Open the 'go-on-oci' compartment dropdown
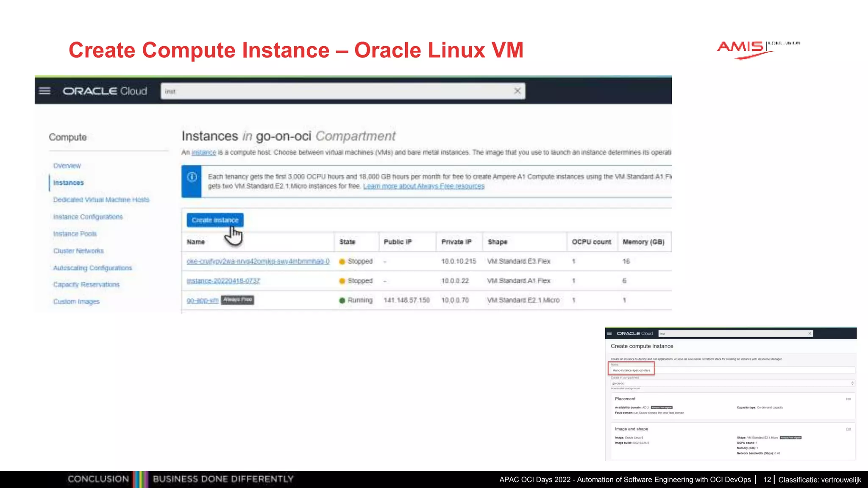This screenshot has width=868, height=488. [732, 383]
